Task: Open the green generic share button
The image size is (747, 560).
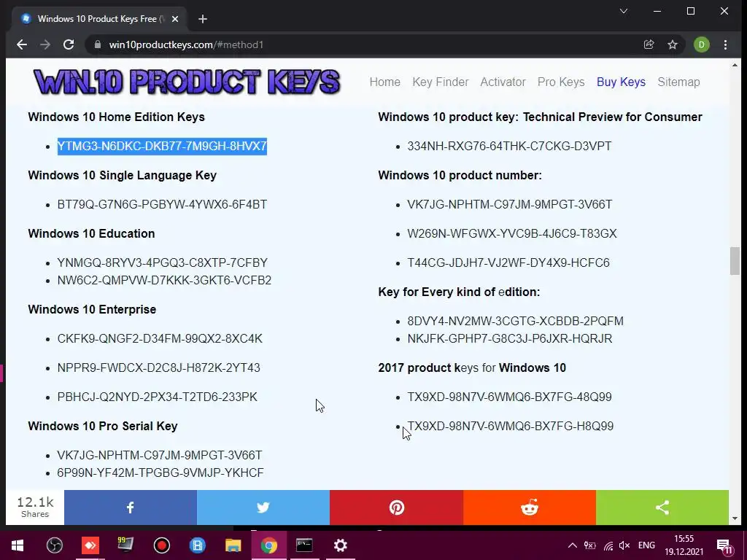Action: point(662,507)
